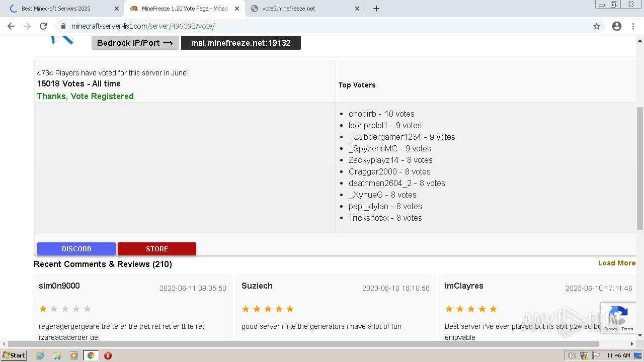Click the Bedrock IP/Port label button
The image size is (644, 362).
pyautogui.click(x=135, y=43)
